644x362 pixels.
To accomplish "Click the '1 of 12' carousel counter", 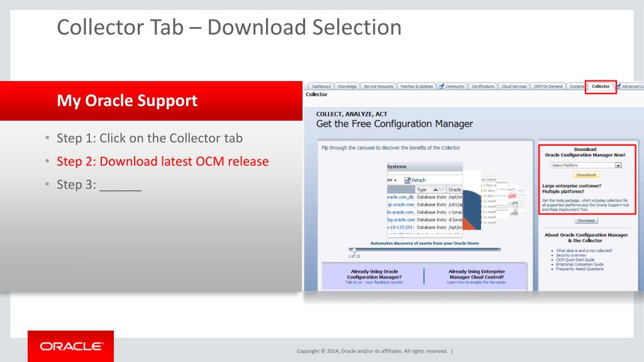I will click(354, 256).
